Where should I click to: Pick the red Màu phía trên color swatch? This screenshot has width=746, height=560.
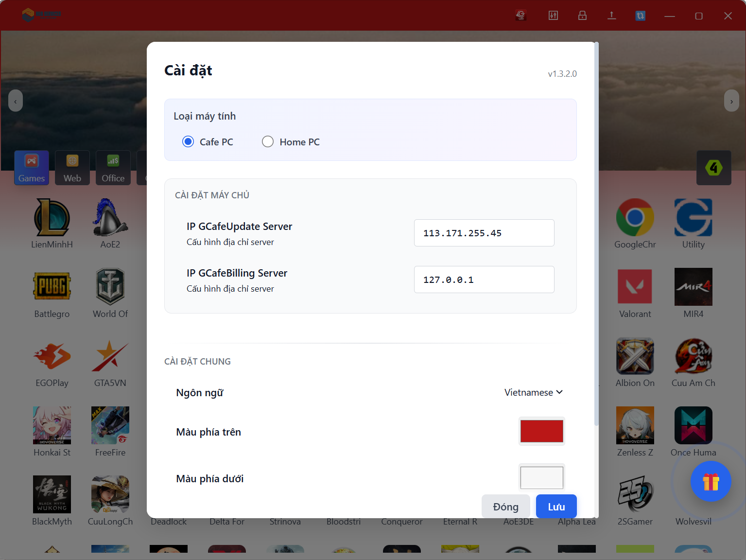(542, 431)
